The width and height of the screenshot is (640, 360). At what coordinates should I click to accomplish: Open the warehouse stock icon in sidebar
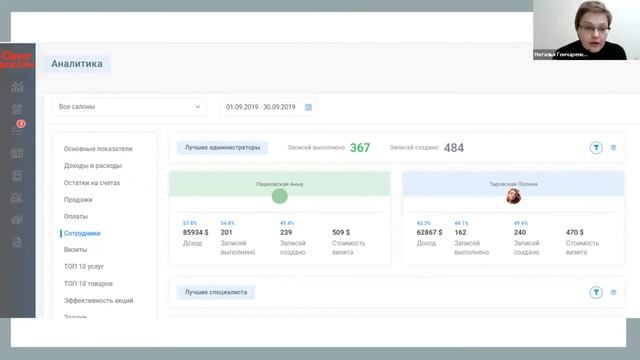coord(17,198)
